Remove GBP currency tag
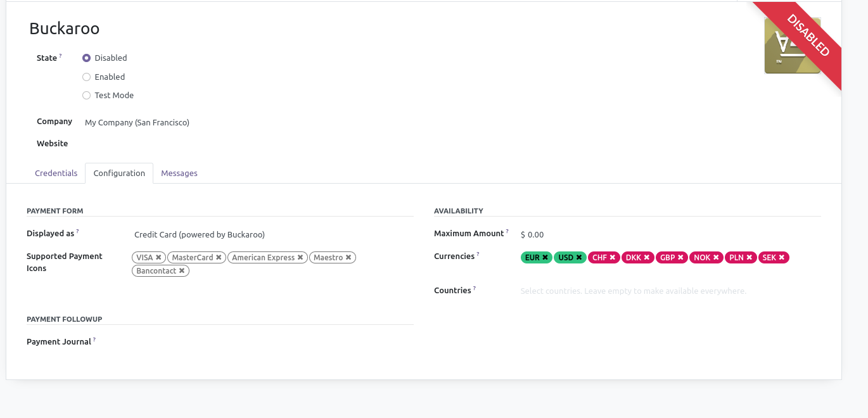This screenshot has width=868, height=418. (x=680, y=257)
